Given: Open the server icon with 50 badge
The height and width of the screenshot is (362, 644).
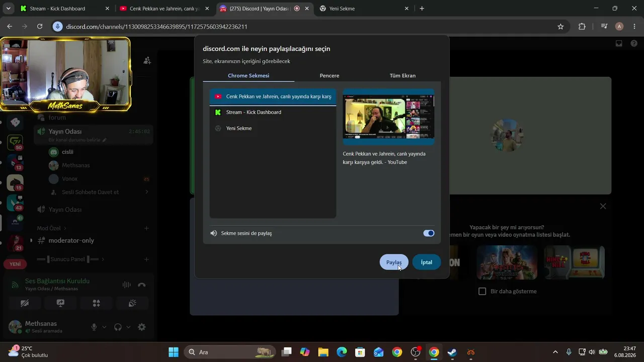Looking at the screenshot, I should point(15,142).
